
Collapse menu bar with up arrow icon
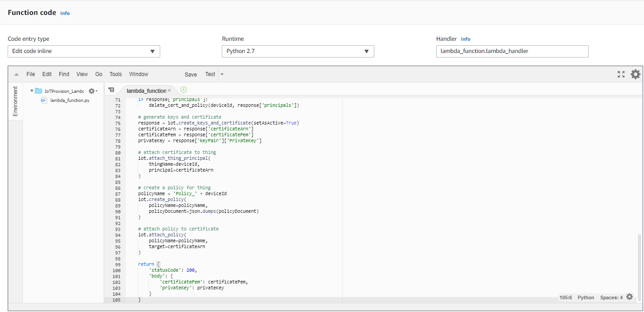pos(16,74)
